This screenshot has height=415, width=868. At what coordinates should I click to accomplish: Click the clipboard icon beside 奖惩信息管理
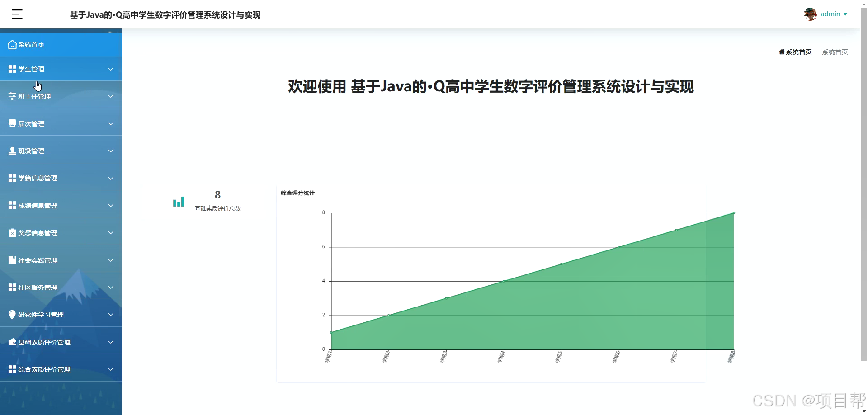(13, 233)
